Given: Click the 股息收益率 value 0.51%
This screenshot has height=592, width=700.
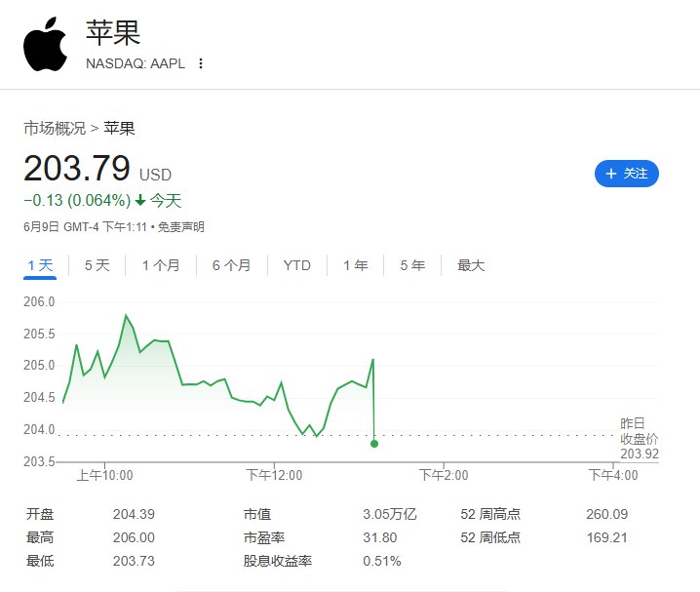Looking at the screenshot, I should 382,560.
